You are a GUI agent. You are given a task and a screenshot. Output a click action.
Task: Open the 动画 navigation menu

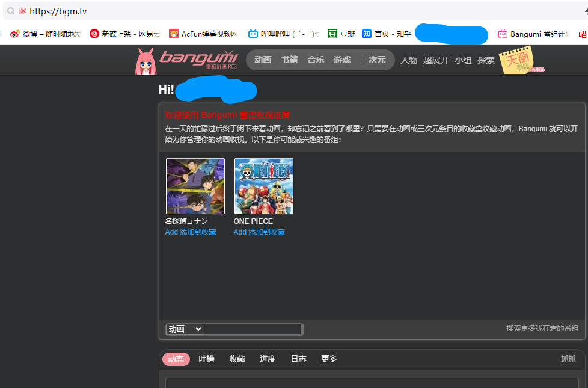[263, 60]
